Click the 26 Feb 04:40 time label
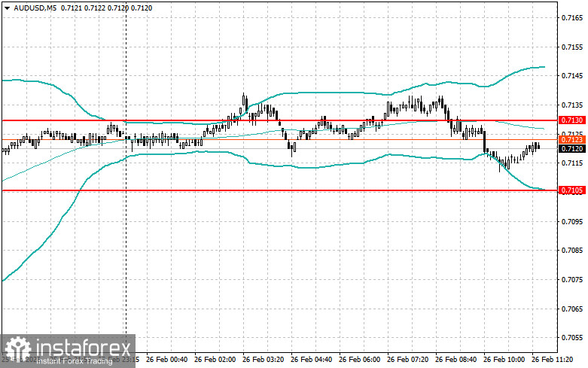 pyautogui.click(x=311, y=360)
